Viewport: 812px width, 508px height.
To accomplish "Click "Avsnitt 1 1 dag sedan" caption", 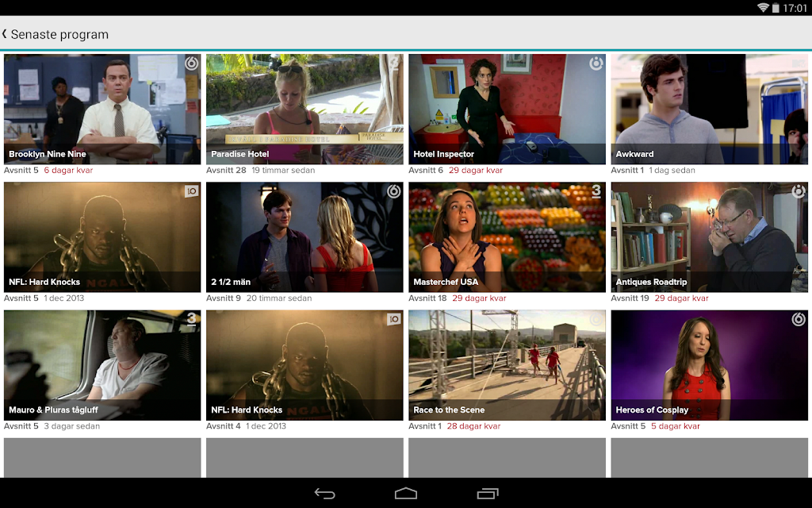I will pos(653,170).
